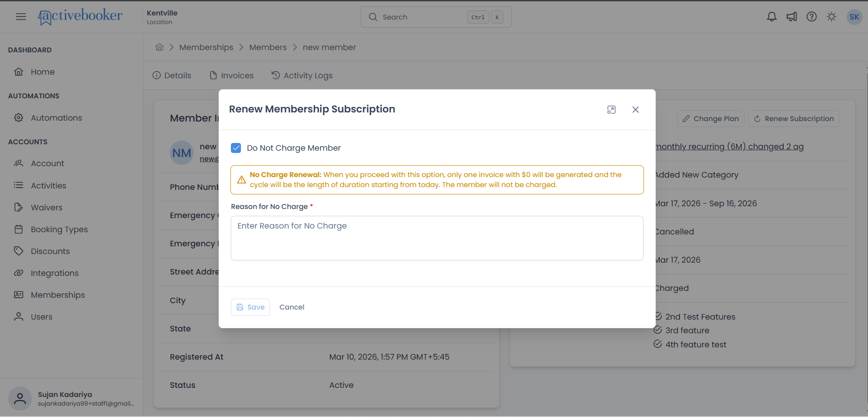Click 'Mar 10, 2026, 1:57 PM GMT+5:45' value
868x417 pixels.
(x=389, y=357)
